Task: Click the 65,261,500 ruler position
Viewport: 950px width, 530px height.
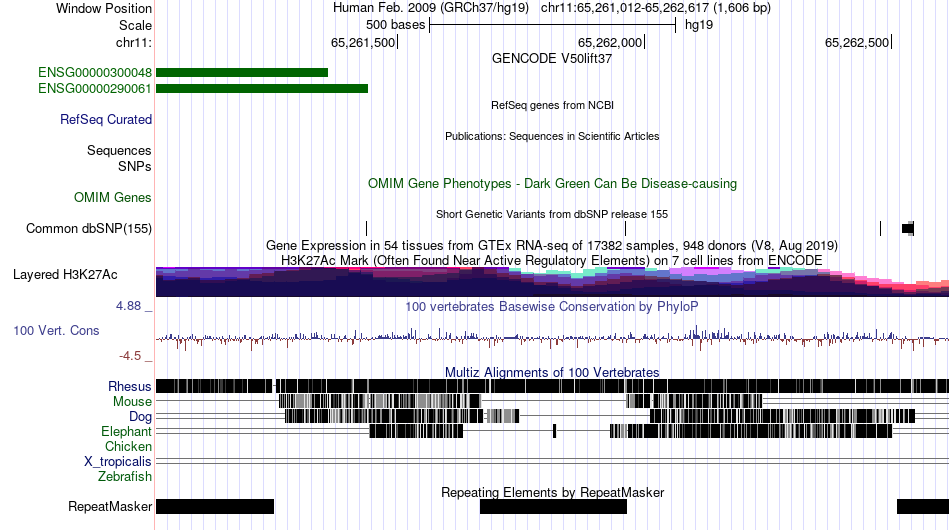Action: click(364, 42)
